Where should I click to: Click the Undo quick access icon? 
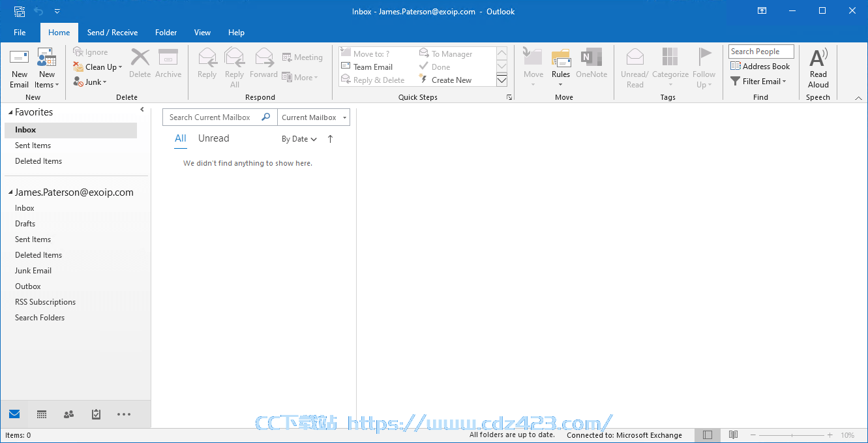[x=38, y=11]
